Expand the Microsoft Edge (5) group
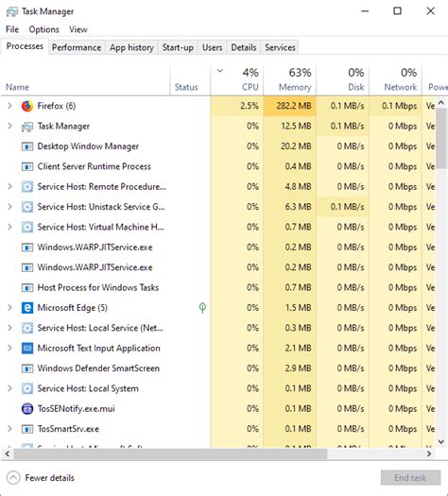The height and width of the screenshot is (496, 448). click(x=9, y=307)
